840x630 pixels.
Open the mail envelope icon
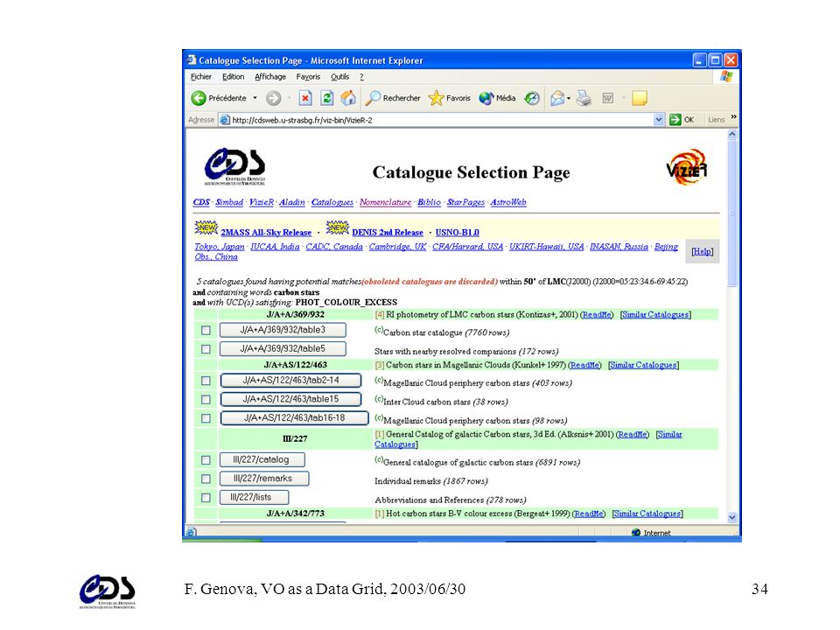[x=557, y=98]
